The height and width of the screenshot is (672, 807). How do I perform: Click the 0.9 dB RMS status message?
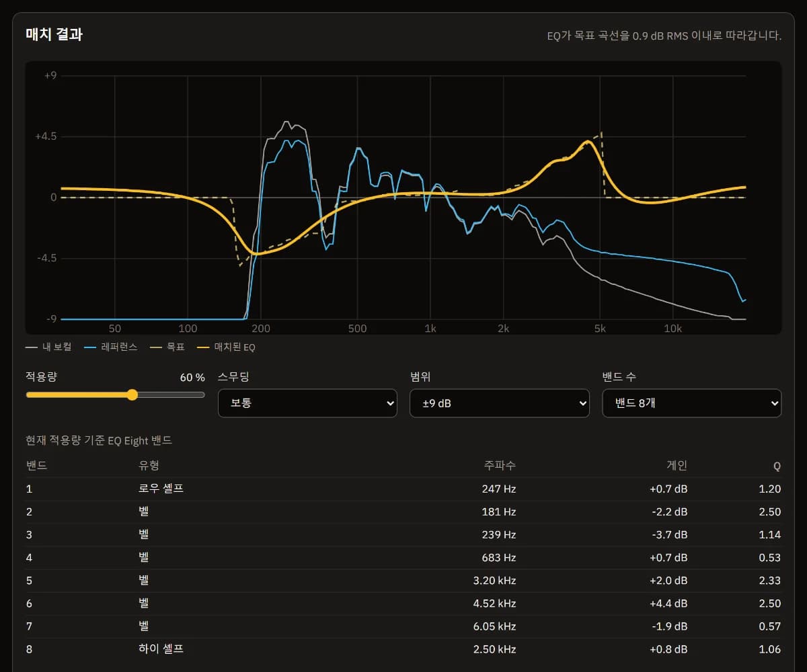[x=664, y=36]
